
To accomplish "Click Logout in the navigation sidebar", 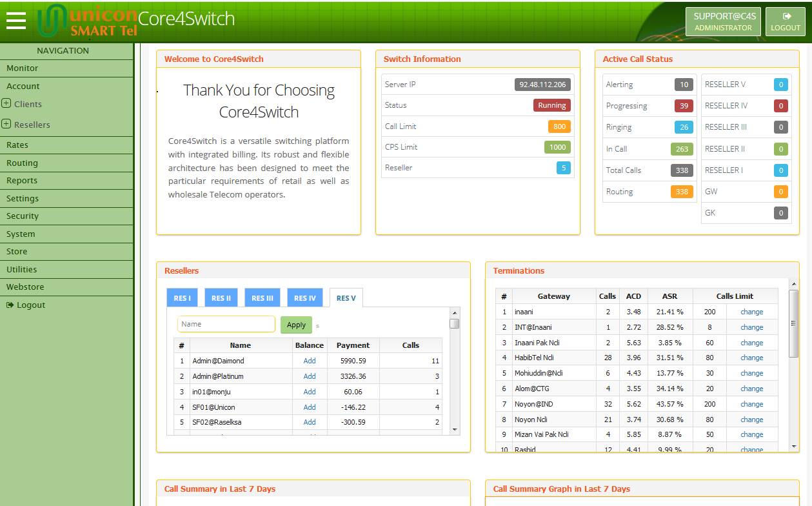I will coord(26,305).
